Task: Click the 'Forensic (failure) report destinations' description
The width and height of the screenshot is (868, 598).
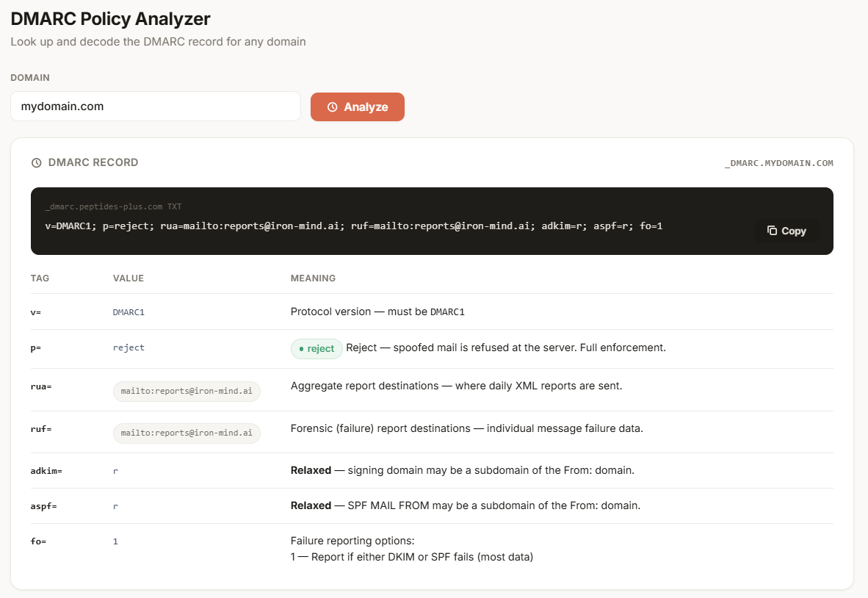Action: point(466,428)
